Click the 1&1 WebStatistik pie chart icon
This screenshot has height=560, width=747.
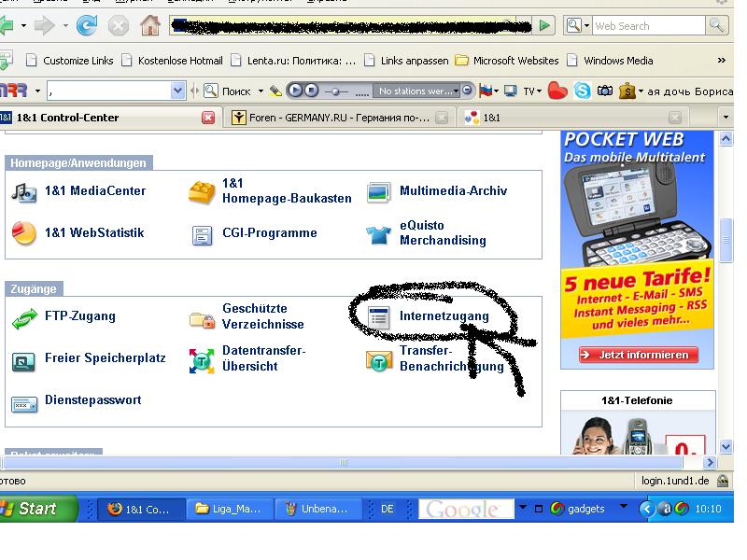24,233
